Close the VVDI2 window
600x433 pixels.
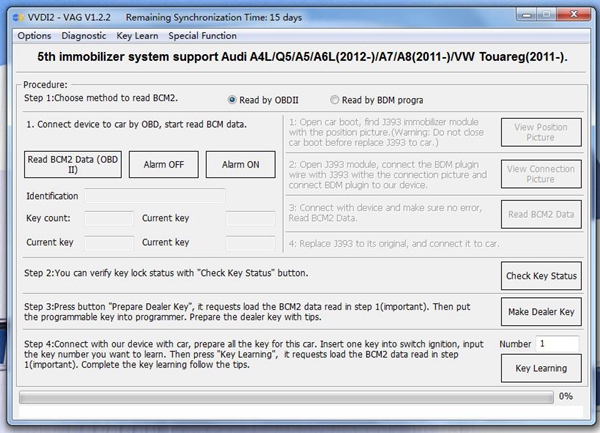[574, 15]
